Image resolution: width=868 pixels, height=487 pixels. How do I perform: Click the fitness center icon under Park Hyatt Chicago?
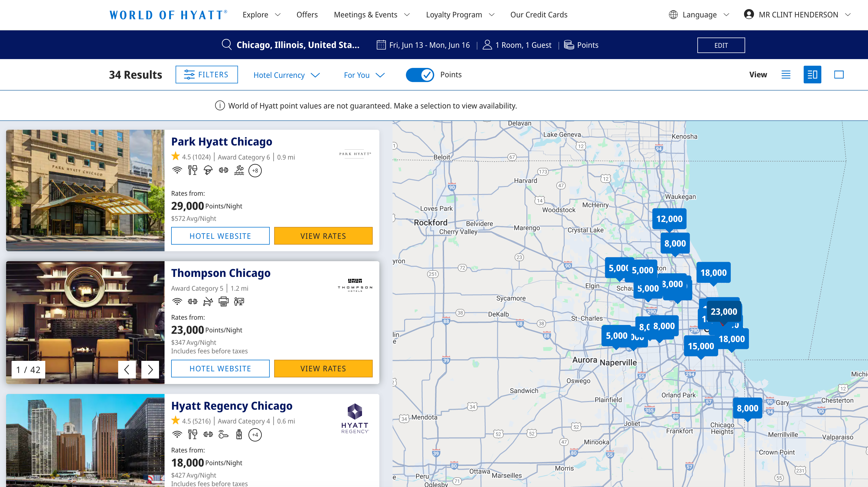click(223, 171)
